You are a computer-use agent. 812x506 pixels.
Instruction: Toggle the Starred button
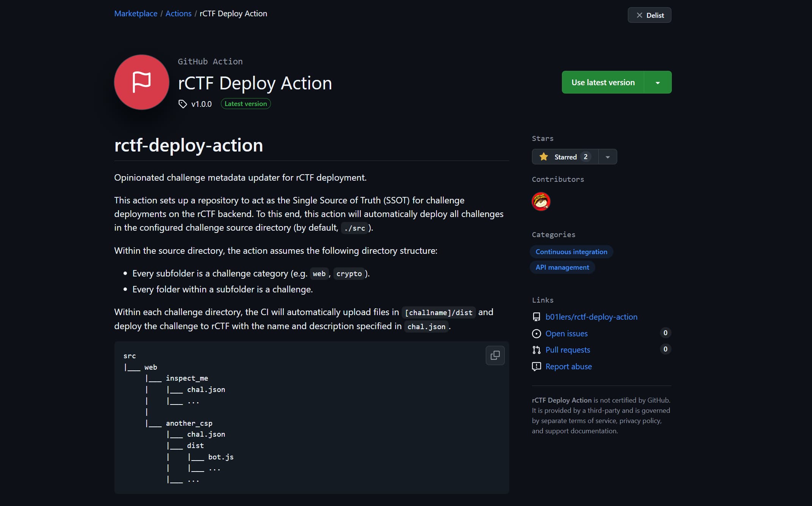pos(565,157)
